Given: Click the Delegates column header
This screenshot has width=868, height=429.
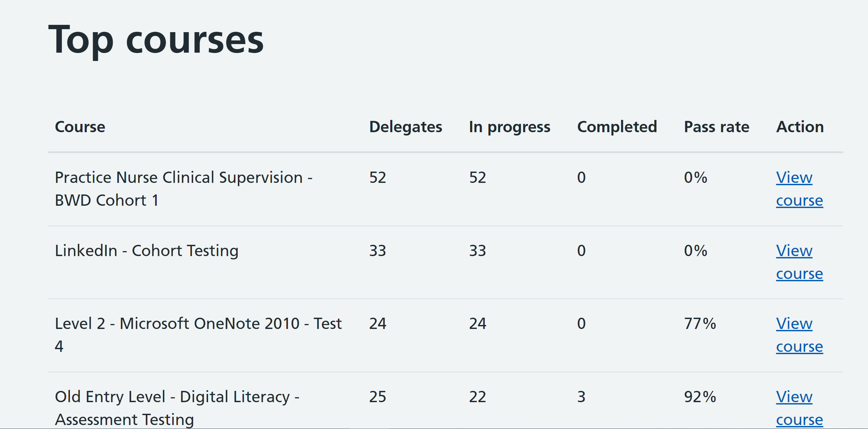Looking at the screenshot, I should click(x=406, y=127).
